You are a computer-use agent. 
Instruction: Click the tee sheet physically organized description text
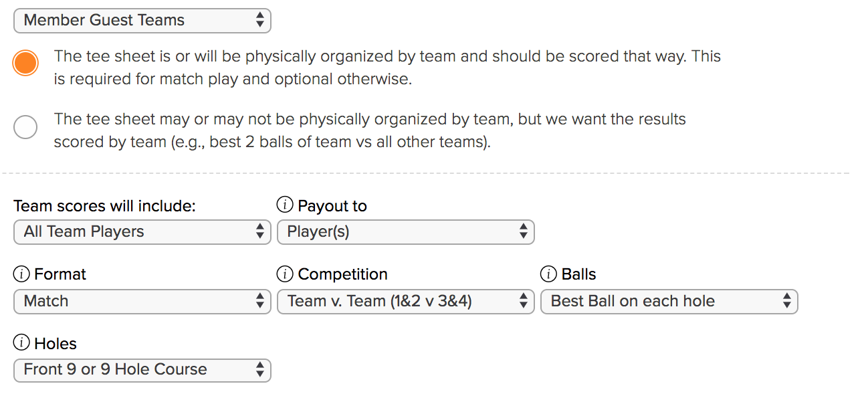tap(387, 68)
